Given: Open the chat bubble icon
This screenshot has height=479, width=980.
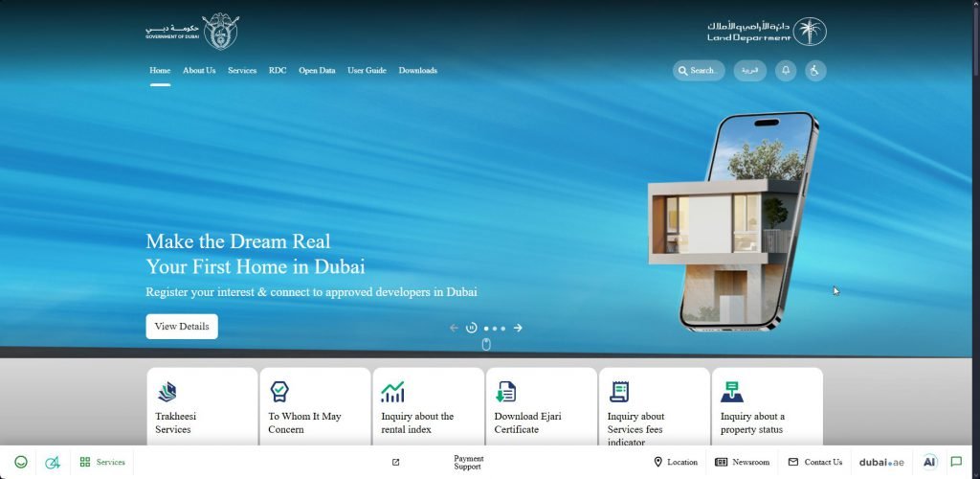Looking at the screenshot, I should point(956,462).
